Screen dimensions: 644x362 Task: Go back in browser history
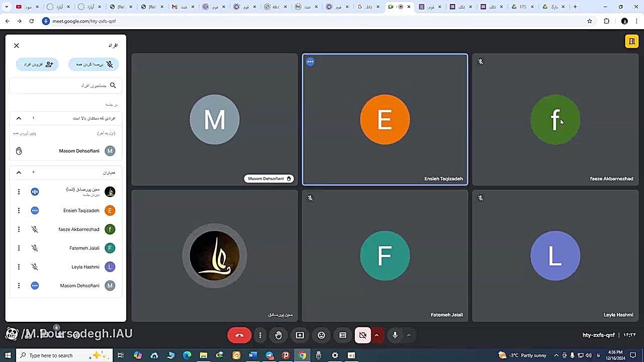(x=7, y=21)
